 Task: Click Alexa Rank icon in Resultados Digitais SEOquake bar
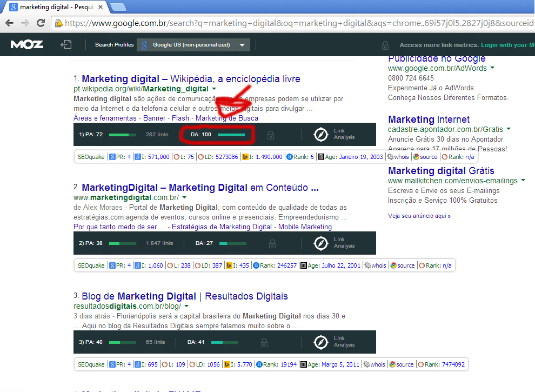(259, 364)
